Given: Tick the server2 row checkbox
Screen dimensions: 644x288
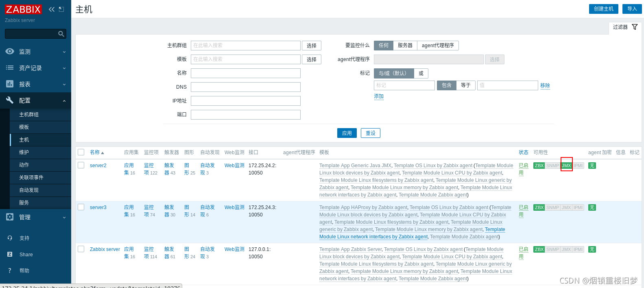Looking at the screenshot, I should pyautogui.click(x=81, y=165).
